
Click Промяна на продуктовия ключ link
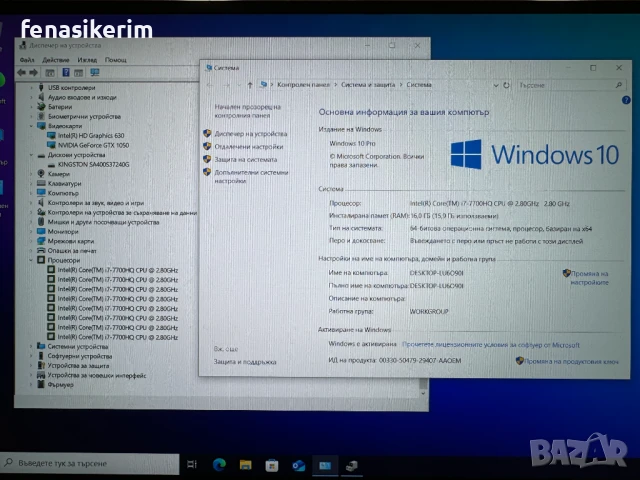(571, 361)
